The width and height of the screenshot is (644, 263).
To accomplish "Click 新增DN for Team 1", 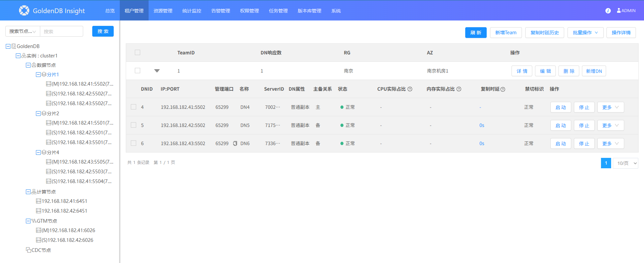I will [x=594, y=71].
